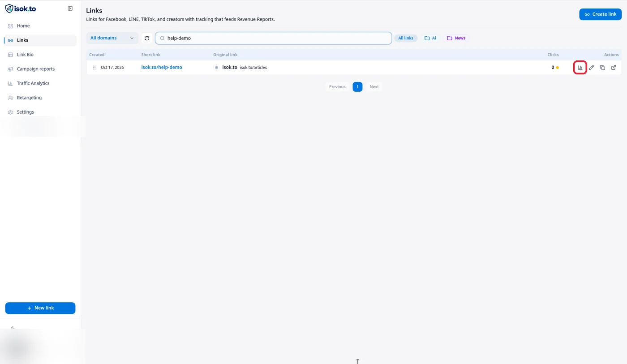
Task: Click the 0 clicks count
Action: click(553, 68)
